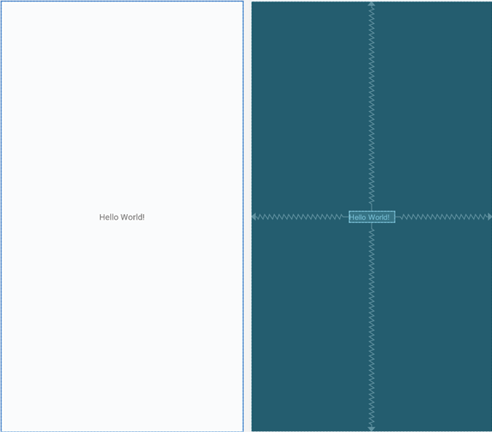Click the left horizontal constraint spring line
Image resolution: width=492 pixels, height=432 pixels.
tap(298, 217)
